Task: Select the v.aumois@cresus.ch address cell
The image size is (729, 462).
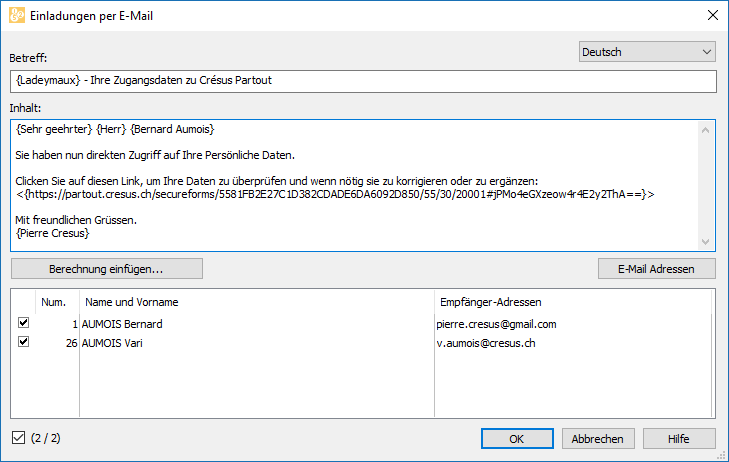Action: (x=486, y=343)
